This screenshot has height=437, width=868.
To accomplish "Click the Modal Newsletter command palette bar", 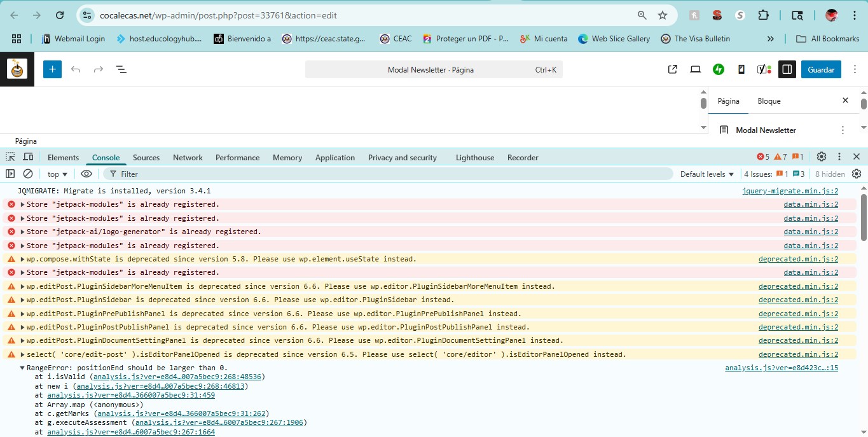I will (x=434, y=69).
